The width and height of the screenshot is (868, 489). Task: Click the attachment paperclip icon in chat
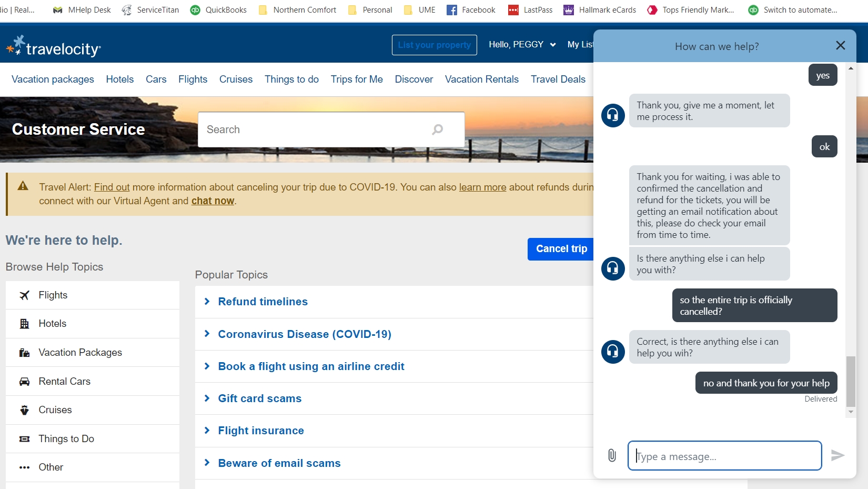coord(612,455)
